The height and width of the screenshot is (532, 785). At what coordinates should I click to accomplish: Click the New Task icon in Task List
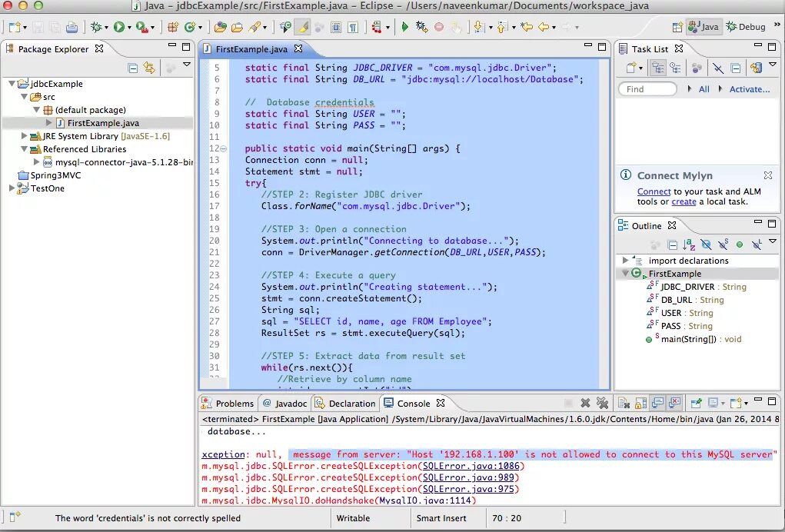click(x=631, y=68)
